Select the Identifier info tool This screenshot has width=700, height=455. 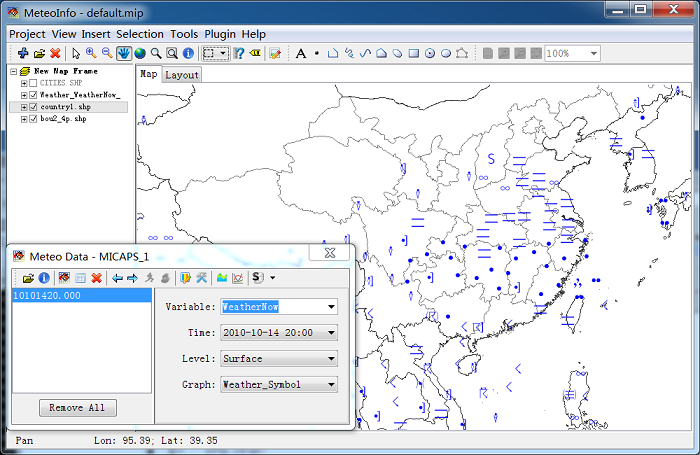coord(188,54)
